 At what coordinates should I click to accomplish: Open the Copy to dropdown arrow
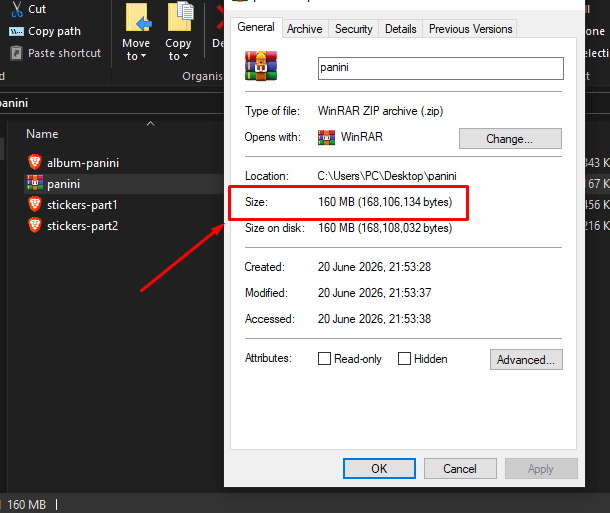[186, 56]
